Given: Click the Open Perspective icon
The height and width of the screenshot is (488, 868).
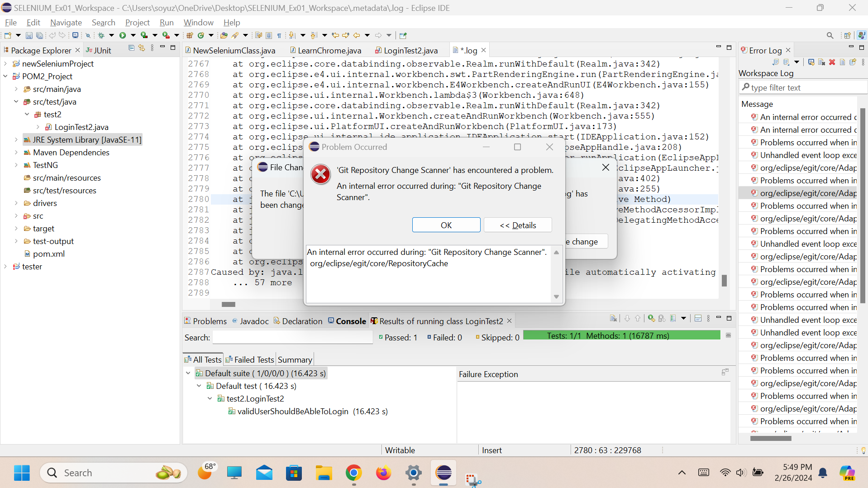Looking at the screenshot, I should tap(847, 35).
